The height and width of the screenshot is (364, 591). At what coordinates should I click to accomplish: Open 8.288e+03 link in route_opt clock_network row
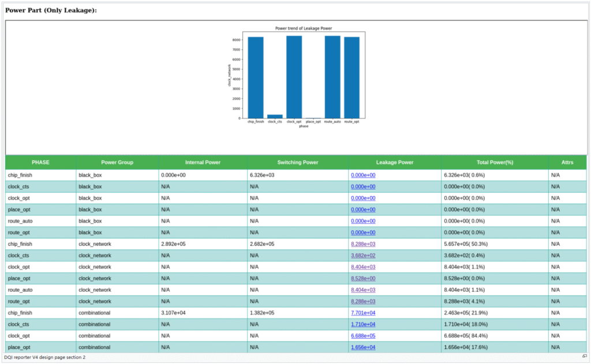pyautogui.click(x=363, y=302)
